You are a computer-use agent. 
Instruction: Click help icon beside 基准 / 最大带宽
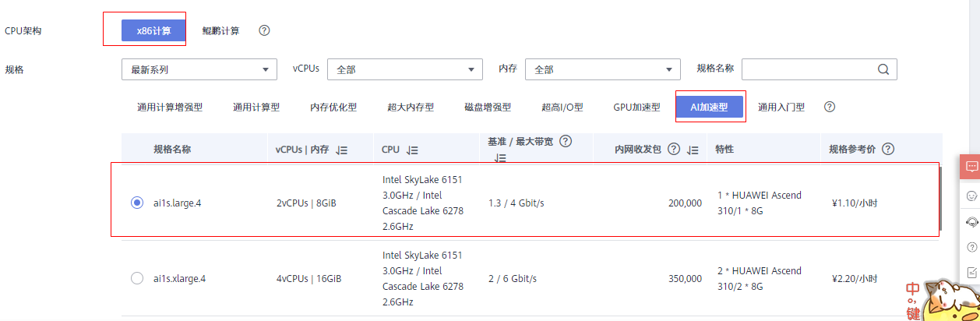point(566,142)
